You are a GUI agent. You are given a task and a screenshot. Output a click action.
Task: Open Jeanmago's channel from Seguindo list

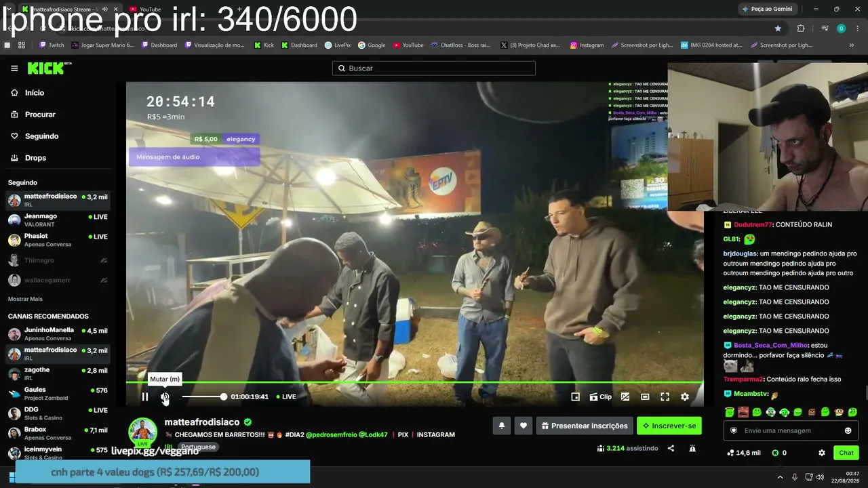(x=58, y=220)
